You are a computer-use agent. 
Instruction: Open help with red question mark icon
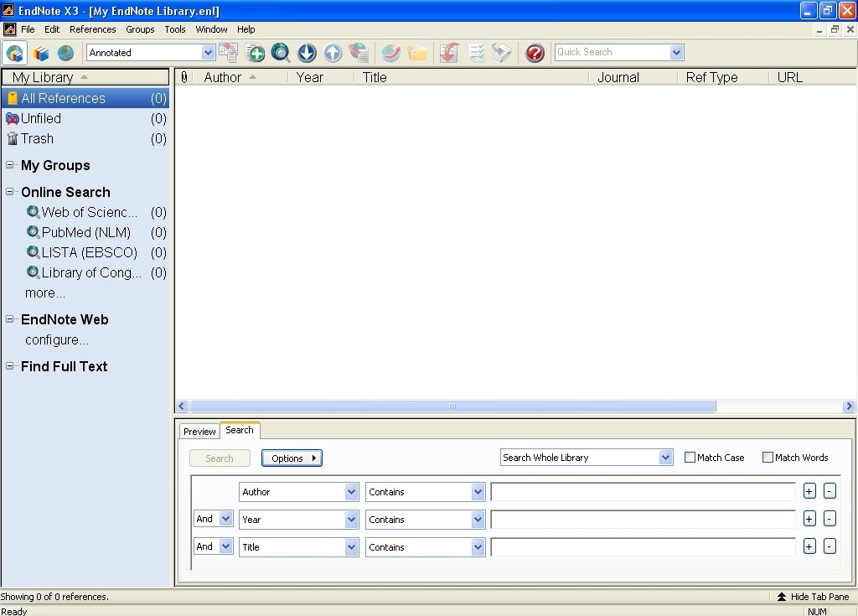click(x=535, y=53)
